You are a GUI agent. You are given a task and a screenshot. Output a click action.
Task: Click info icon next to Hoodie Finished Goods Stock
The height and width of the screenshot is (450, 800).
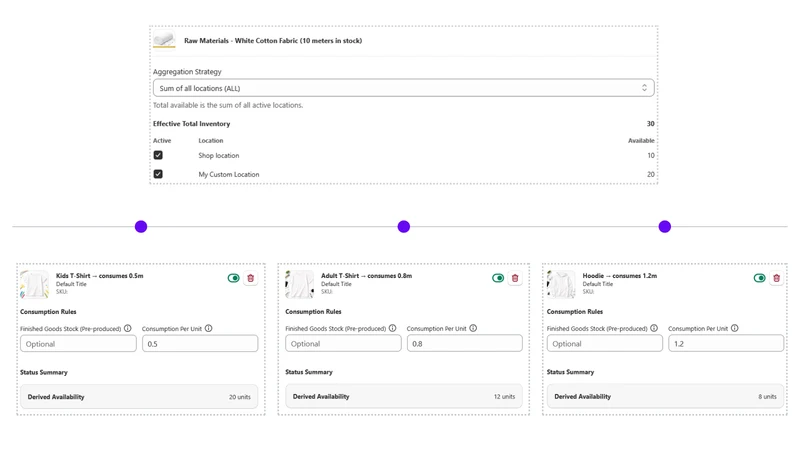(x=654, y=328)
